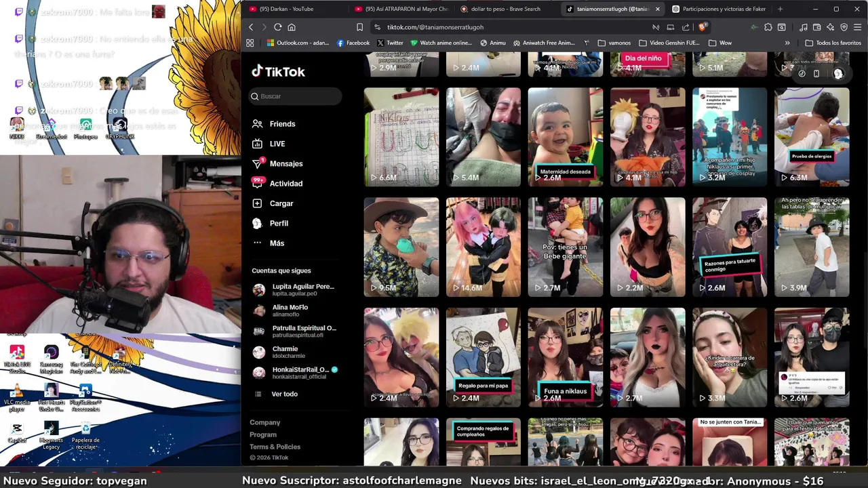Open the tab grid icon on bookmarks bar
The height and width of the screenshot is (488, 868).
click(250, 43)
